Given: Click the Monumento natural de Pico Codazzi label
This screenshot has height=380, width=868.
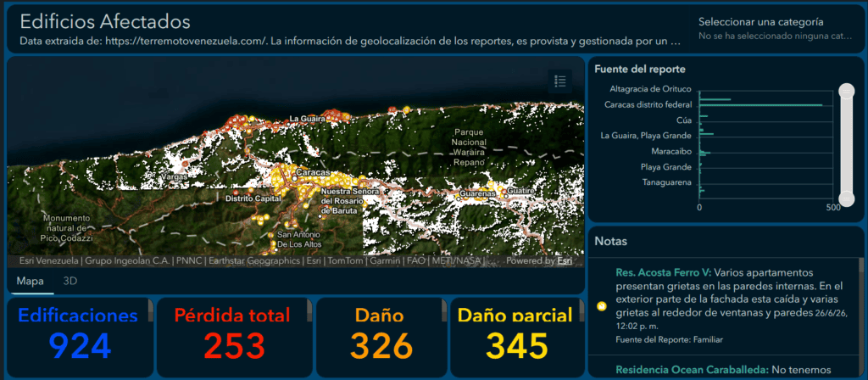Looking at the screenshot, I should click(x=67, y=227).
